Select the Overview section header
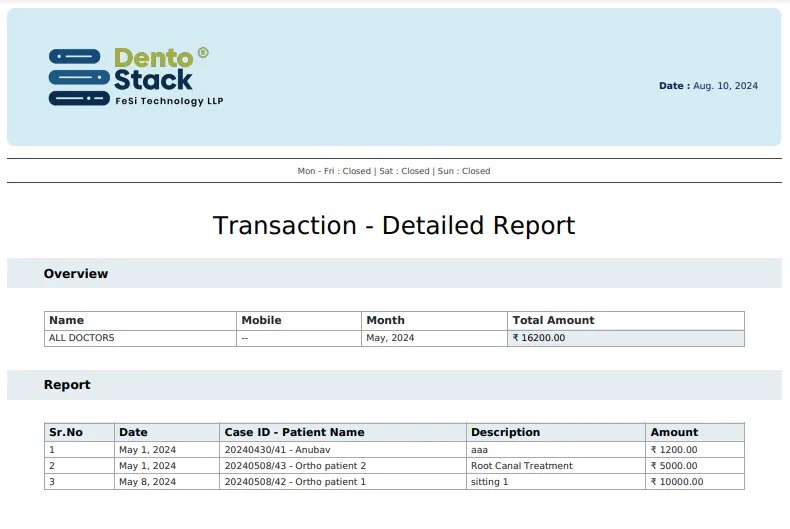 pos(76,273)
